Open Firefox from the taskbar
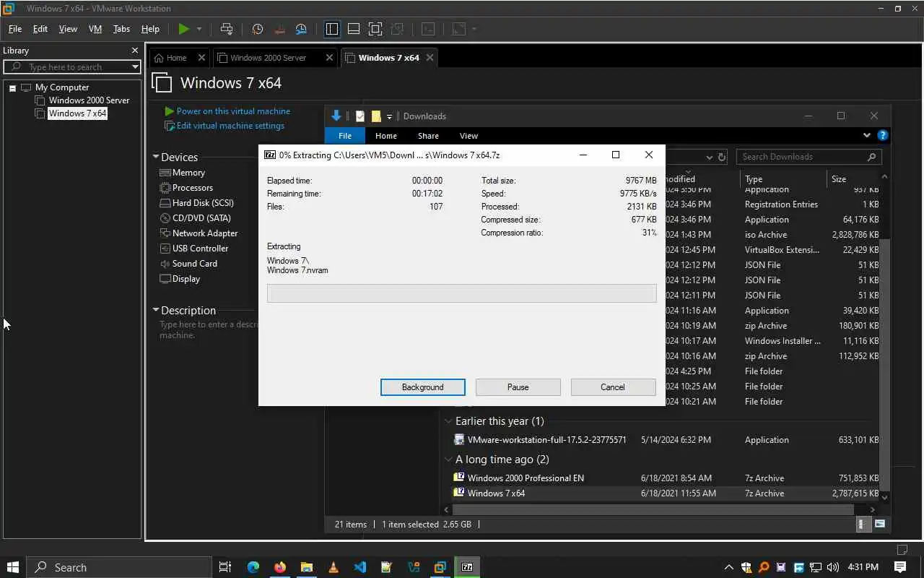Viewport: 924px width, 578px height. [279, 567]
